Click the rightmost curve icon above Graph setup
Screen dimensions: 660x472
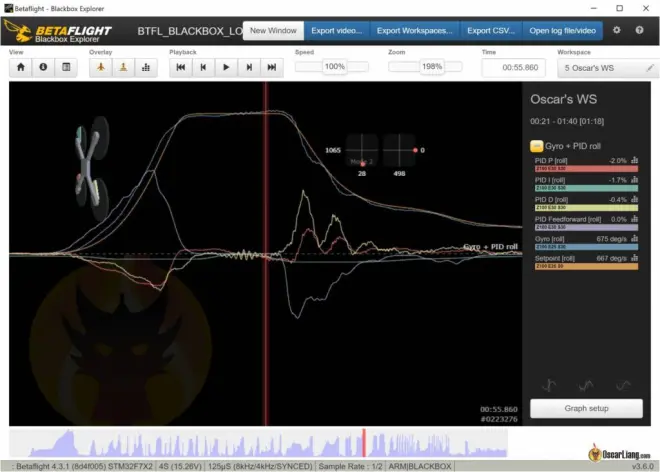tap(623, 385)
